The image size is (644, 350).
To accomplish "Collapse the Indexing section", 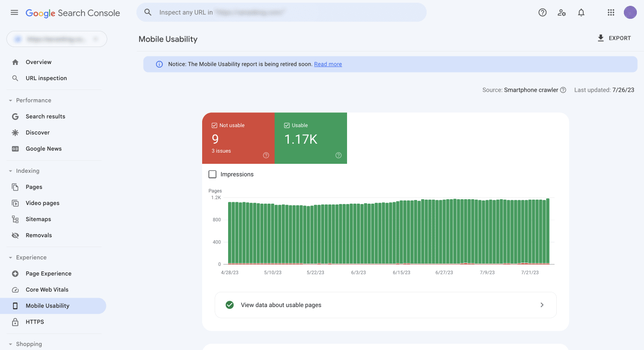I will coord(10,171).
